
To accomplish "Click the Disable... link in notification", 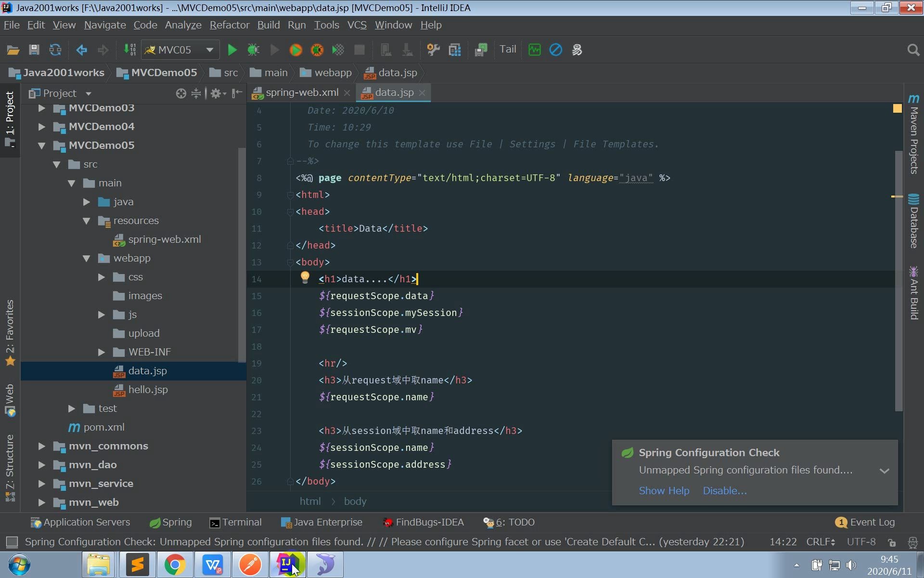I will point(724,491).
